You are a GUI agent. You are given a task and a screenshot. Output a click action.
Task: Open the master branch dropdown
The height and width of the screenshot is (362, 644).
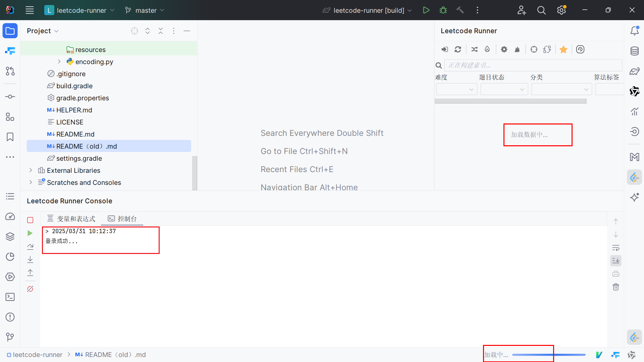[145, 10]
